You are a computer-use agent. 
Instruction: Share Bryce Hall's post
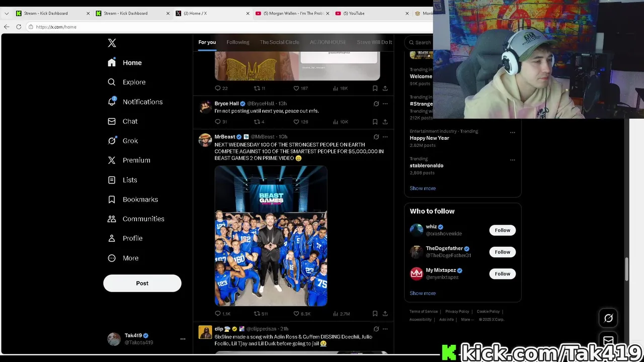point(385,122)
